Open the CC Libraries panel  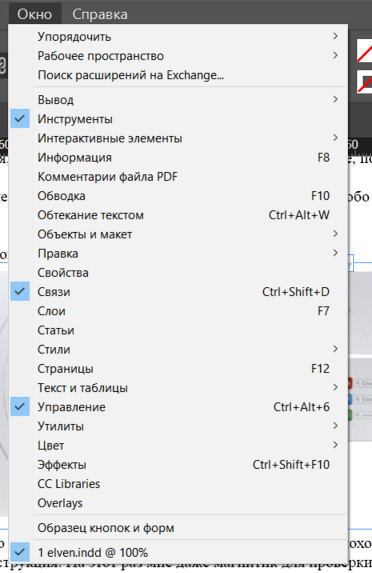(178, 483)
